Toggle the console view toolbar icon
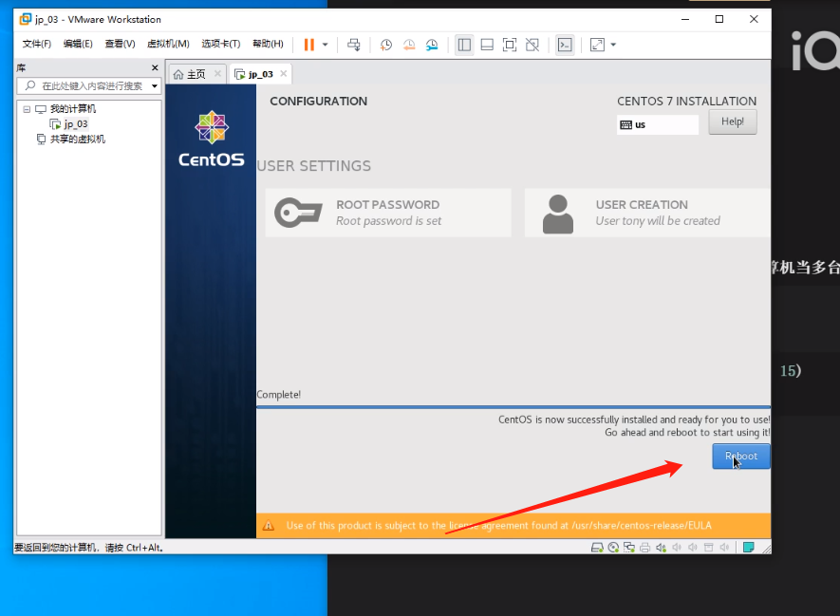This screenshot has height=616, width=840. pyautogui.click(x=565, y=45)
